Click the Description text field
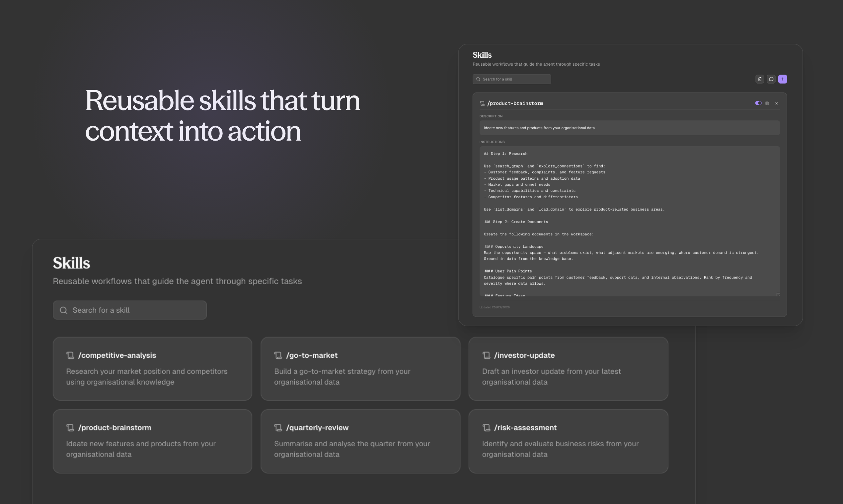The image size is (843, 504). pyautogui.click(x=629, y=128)
